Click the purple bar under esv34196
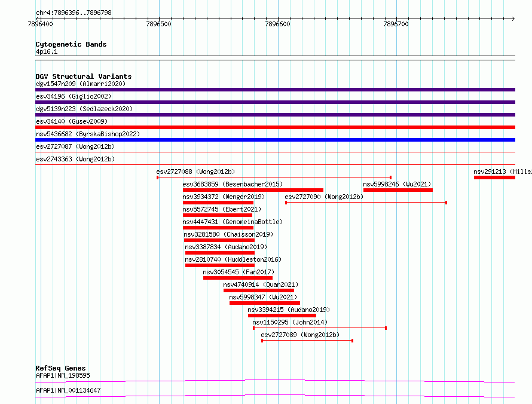Image resolution: width=532 pixels, height=404 pixels. point(275,102)
